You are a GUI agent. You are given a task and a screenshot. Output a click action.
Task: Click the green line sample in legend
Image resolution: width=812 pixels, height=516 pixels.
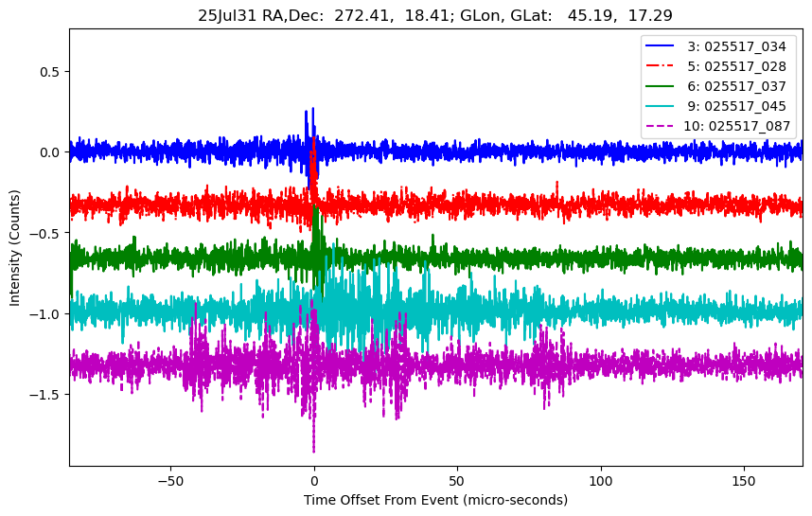tap(660, 85)
